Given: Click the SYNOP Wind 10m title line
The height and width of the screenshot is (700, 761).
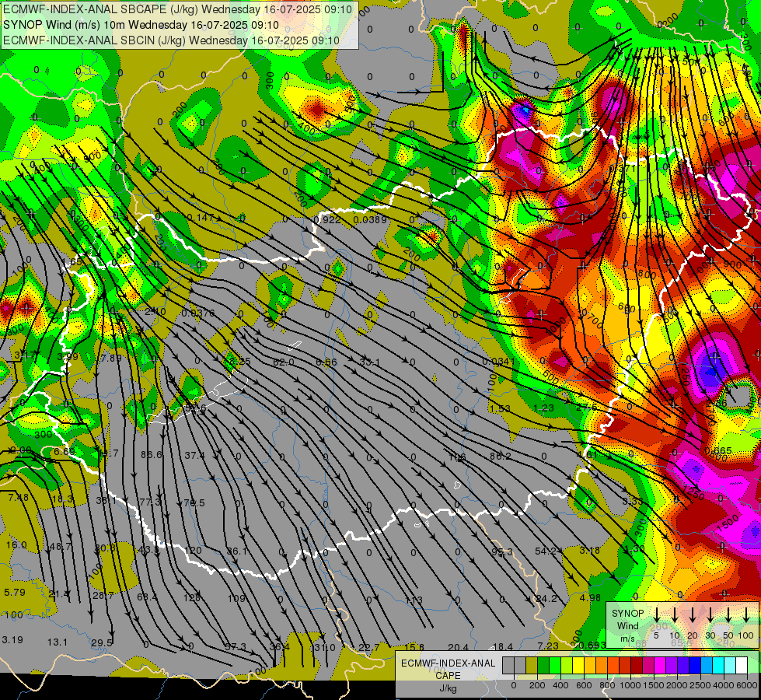Looking at the screenshot, I should pos(141,25).
